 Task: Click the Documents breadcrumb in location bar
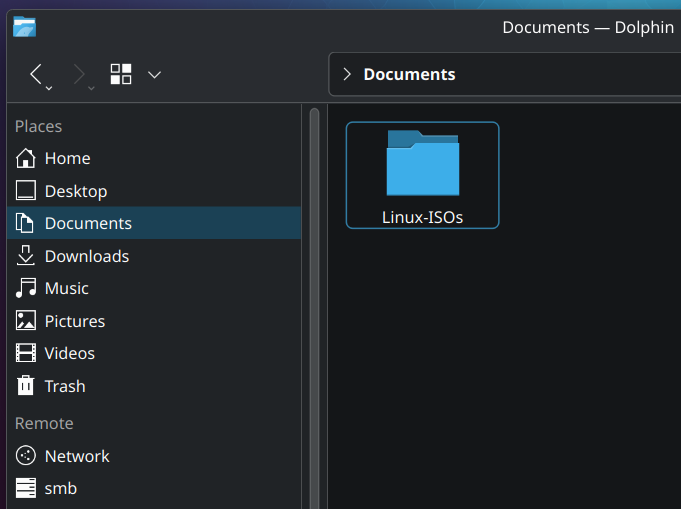coord(409,74)
